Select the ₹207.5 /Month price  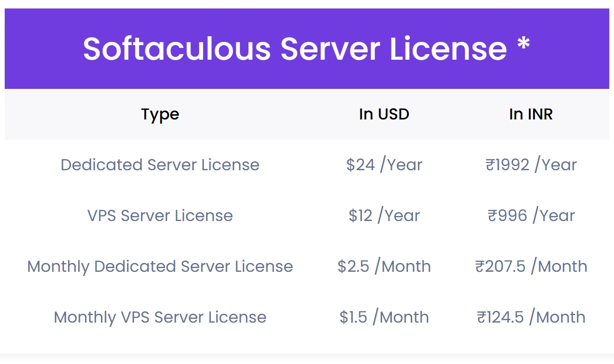(x=531, y=266)
